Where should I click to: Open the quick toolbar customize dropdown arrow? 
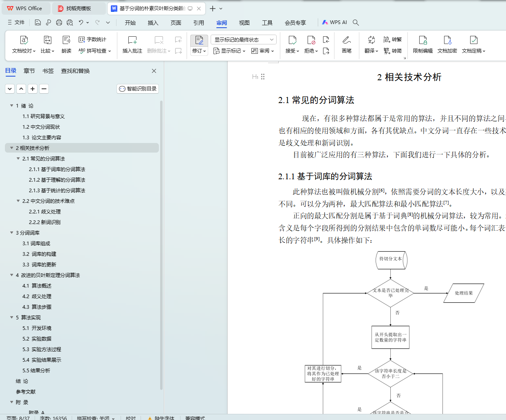[108, 22]
